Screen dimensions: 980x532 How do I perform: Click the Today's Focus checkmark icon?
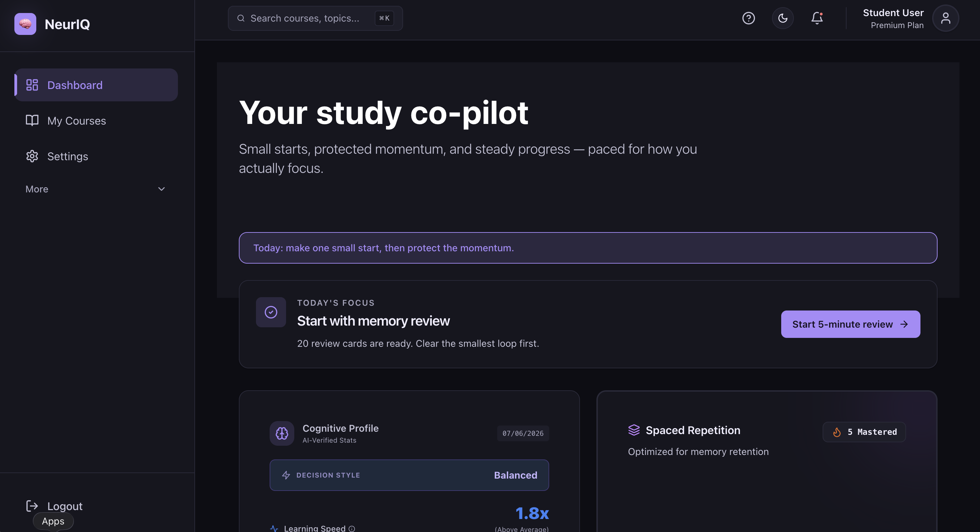pyautogui.click(x=271, y=312)
